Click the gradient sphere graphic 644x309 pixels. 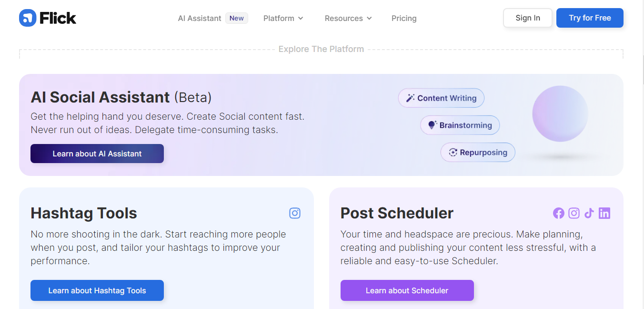pyautogui.click(x=560, y=113)
